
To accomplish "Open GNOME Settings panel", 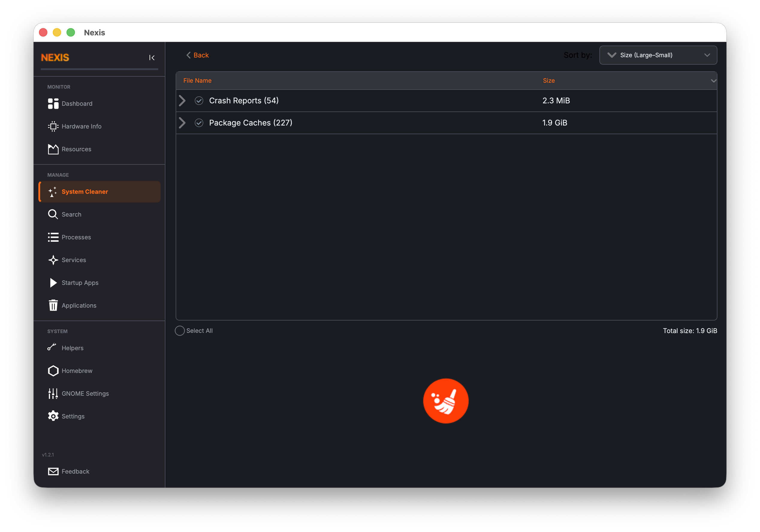I will point(85,393).
